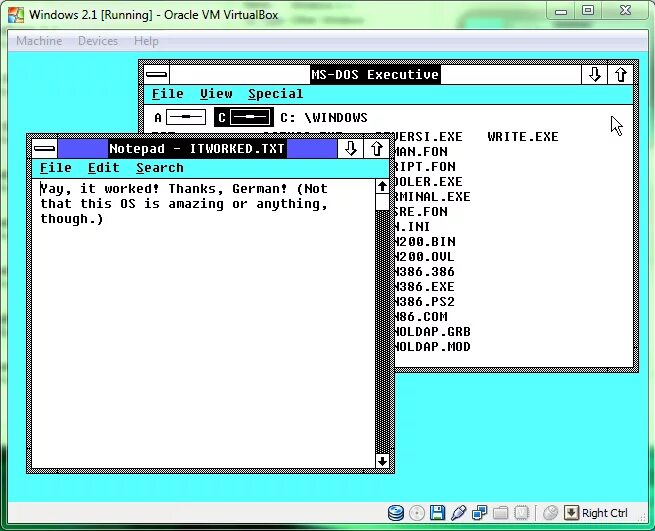Select the WINOLDAP.MOD file entry
655x531 pixels.
tap(432, 347)
